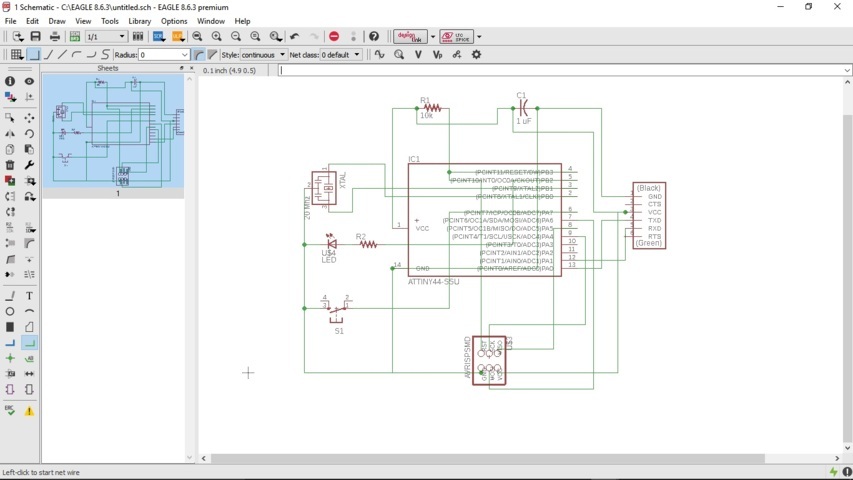853x480 pixels.
Task: Click the zoom in magnifier
Action: tap(217, 36)
